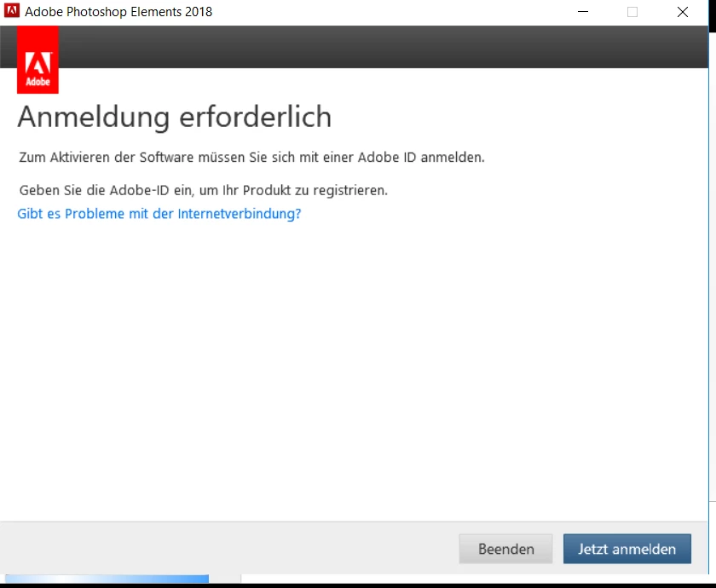This screenshot has height=588, width=716.
Task: Click the disabled maximize button
Action: [x=632, y=12]
